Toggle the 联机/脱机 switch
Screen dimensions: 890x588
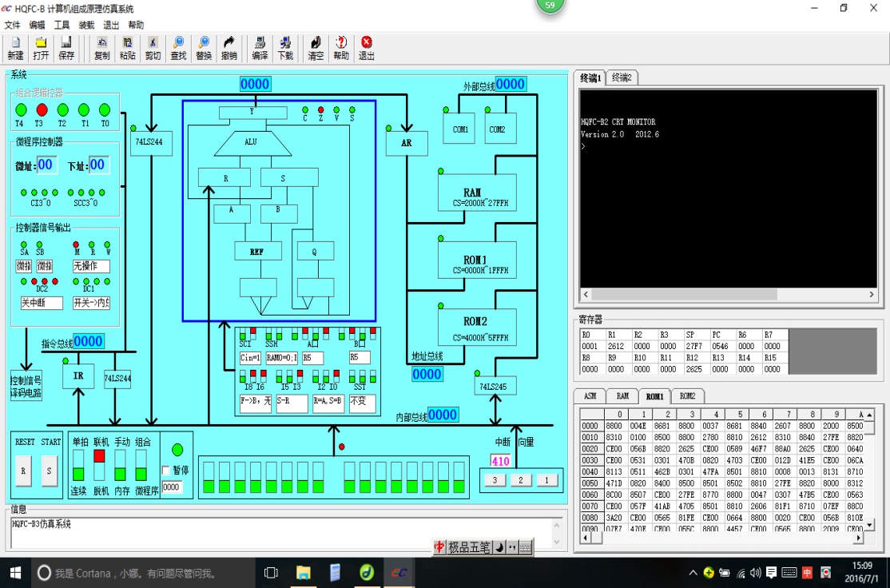pyautogui.click(x=100, y=465)
